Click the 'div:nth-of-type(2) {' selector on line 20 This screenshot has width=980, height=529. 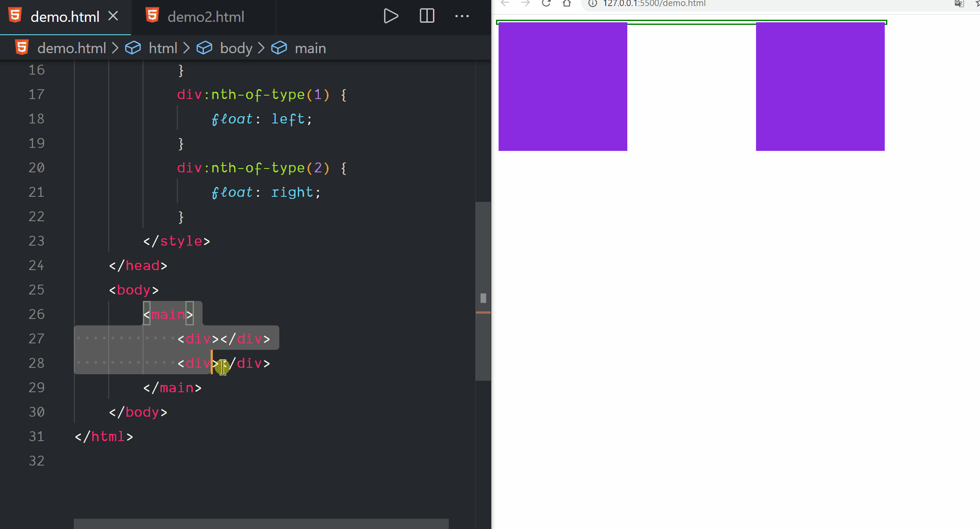(x=262, y=168)
